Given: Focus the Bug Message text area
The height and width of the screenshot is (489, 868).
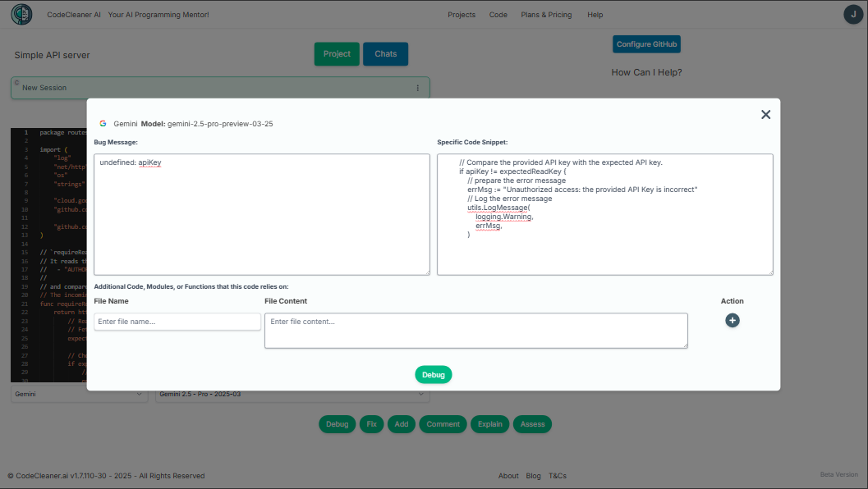Looking at the screenshot, I should [x=262, y=215].
